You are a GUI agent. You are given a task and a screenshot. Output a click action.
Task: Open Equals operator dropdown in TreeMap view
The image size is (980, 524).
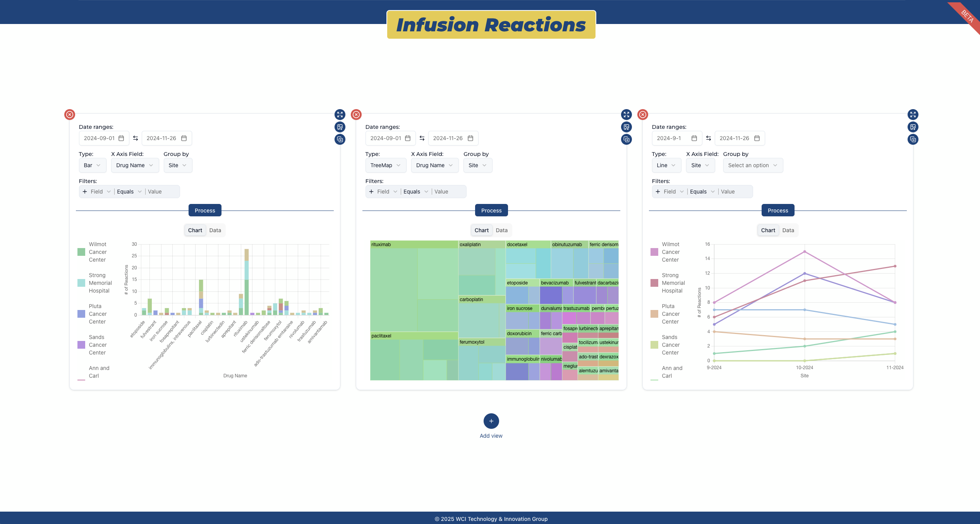(x=416, y=192)
